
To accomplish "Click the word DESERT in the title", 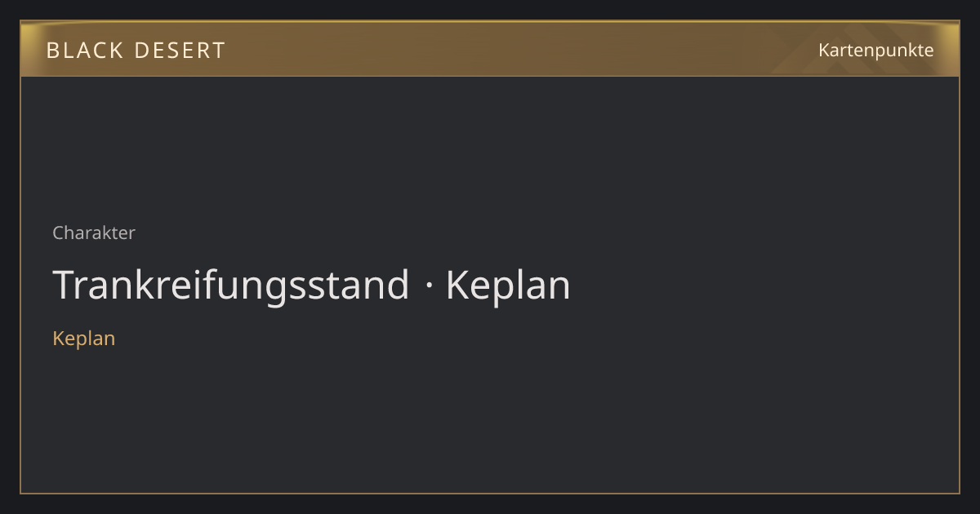I will 180,51.
